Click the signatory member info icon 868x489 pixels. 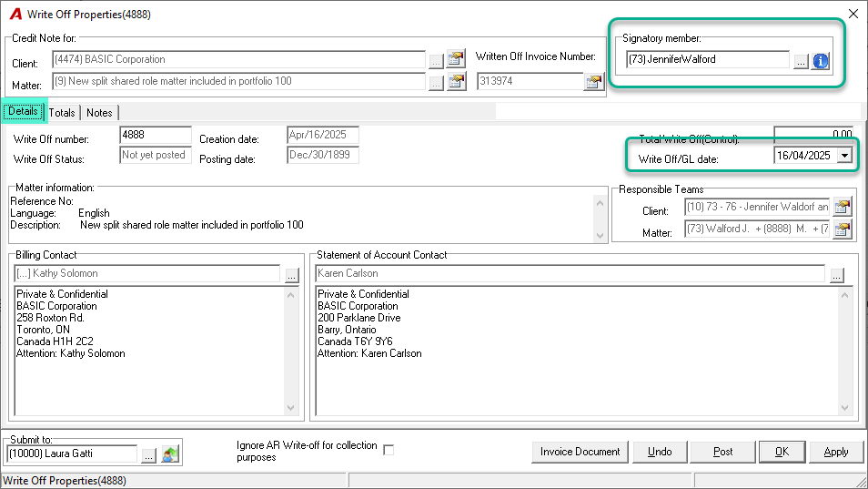pyautogui.click(x=821, y=61)
